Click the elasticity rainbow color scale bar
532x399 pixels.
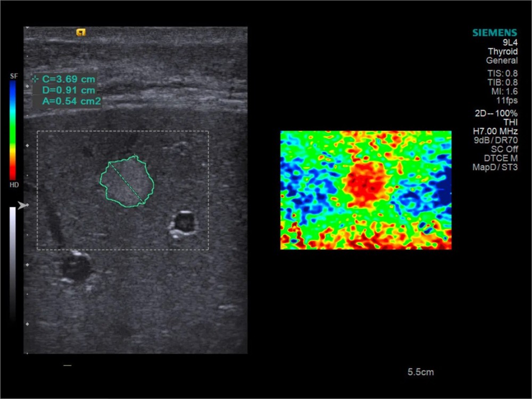pos(13,130)
